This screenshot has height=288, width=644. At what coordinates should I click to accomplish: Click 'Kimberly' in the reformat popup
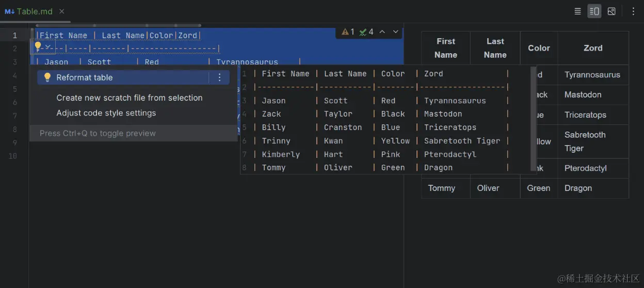[x=281, y=154]
